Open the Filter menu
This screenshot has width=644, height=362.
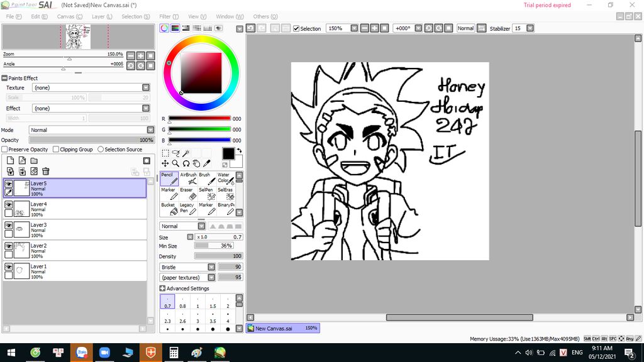tap(169, 16)
